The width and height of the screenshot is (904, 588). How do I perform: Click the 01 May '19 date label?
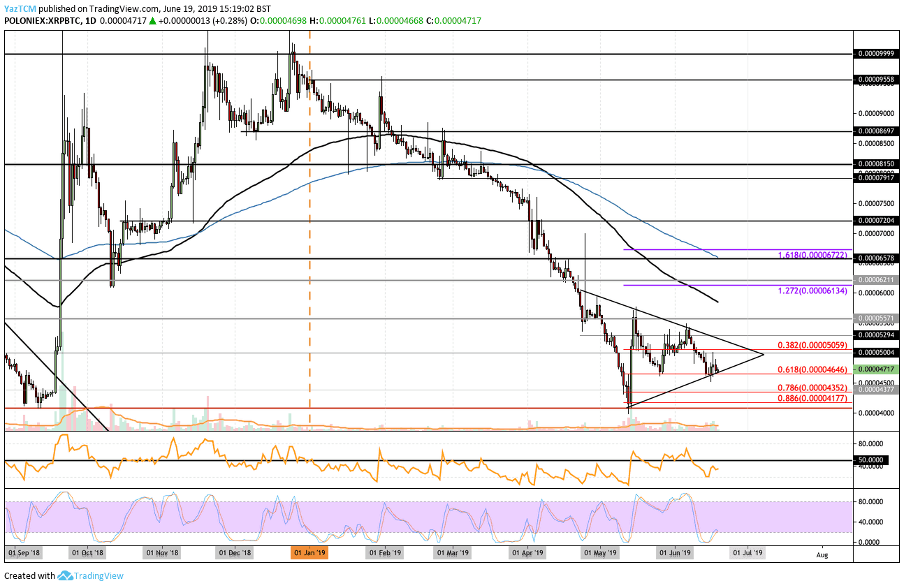602,553
